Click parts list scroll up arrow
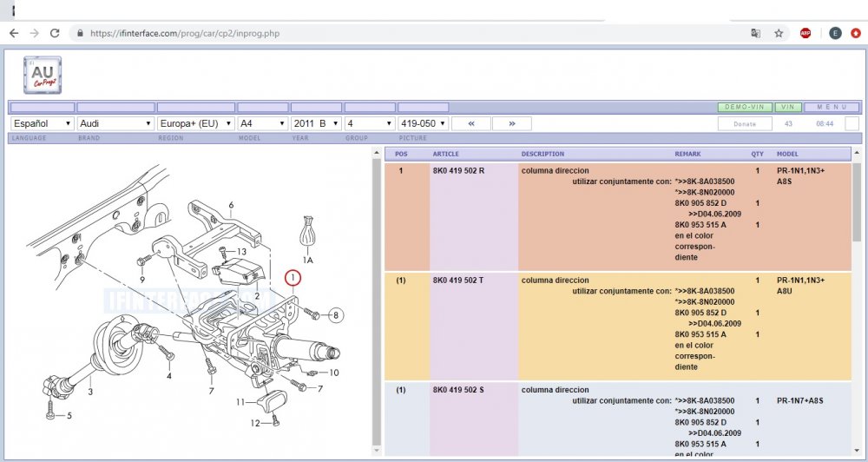This screenshot has height=462, width=868. pos(857,152)
